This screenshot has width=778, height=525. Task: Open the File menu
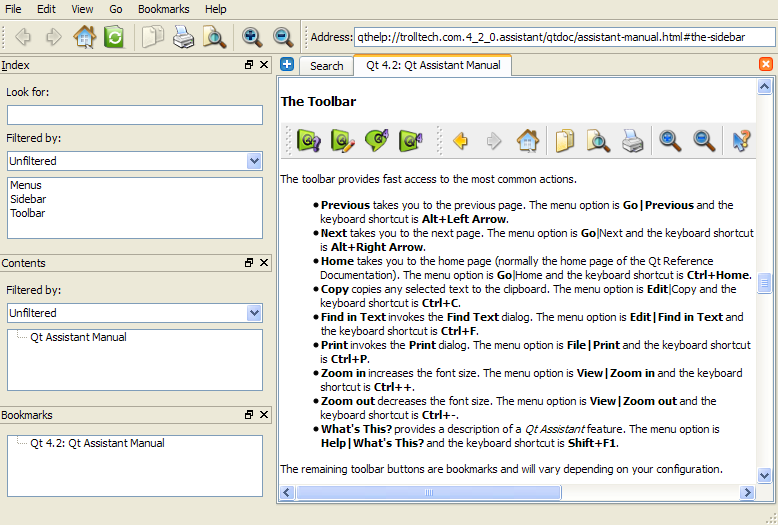coord(13,9)
